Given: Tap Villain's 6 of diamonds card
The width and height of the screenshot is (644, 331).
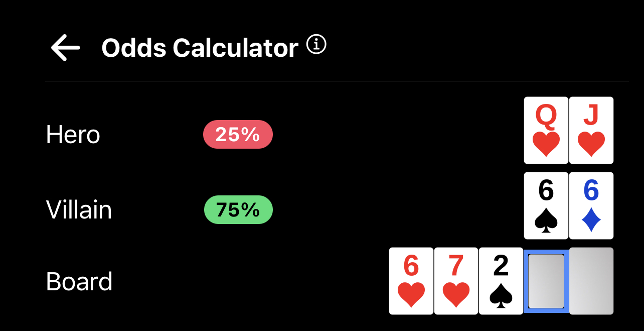Looking at the screenshot, I should click(591, 205).
